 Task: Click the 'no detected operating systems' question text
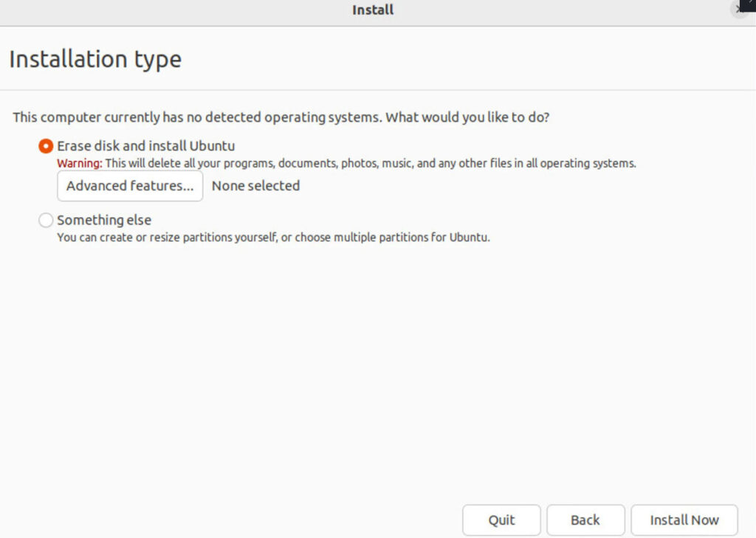pos(281,117)
